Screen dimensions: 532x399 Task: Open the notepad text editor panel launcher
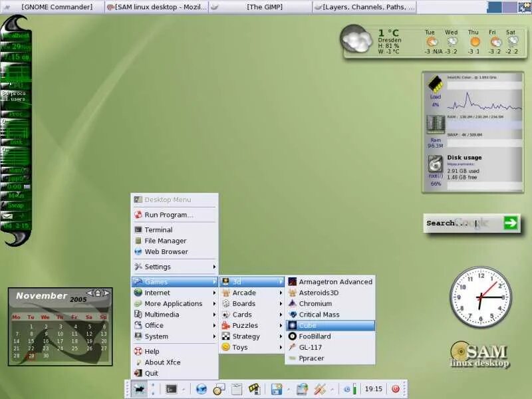[237, 389]
